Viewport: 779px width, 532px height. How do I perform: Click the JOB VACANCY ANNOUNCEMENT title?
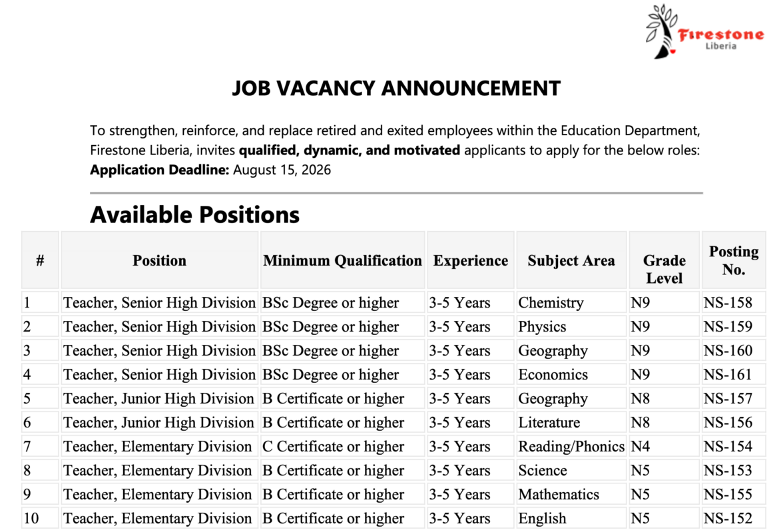(396, 89)
